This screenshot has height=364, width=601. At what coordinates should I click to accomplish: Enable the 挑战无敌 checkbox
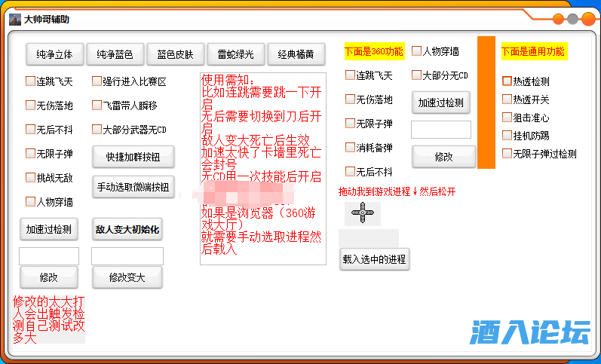[x=30, y=178]
